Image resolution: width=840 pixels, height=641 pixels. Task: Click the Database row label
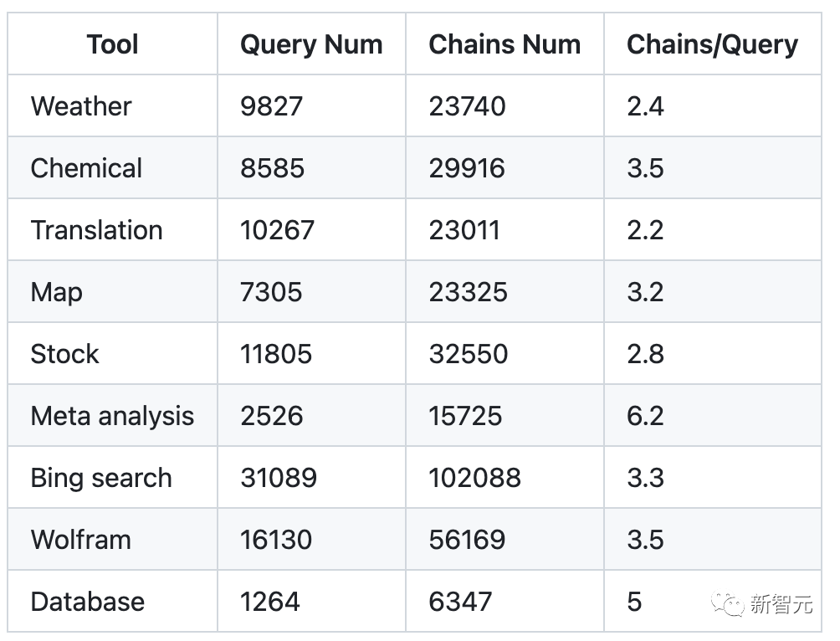click(87, 602)
